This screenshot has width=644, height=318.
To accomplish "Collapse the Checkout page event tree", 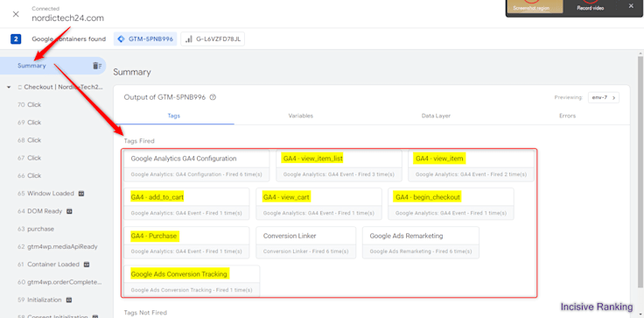I will tap(9, 88).
